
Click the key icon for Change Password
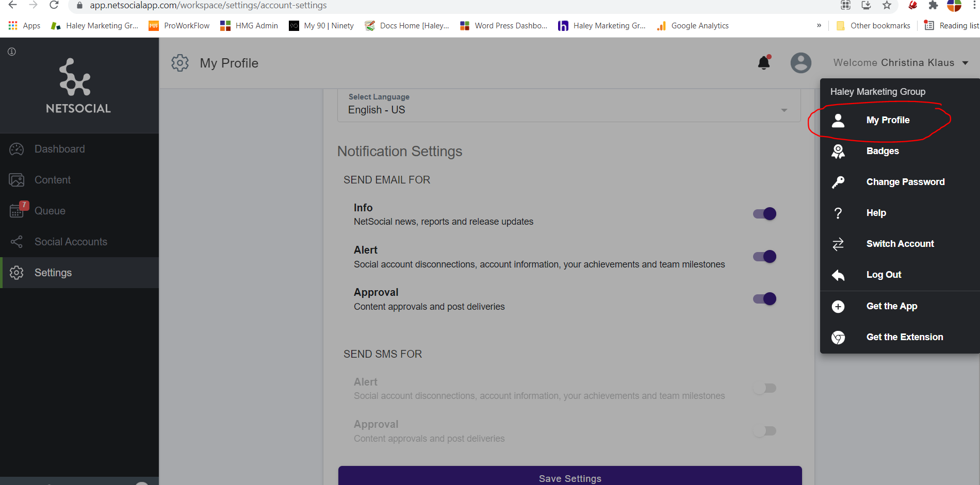(838, 182)
